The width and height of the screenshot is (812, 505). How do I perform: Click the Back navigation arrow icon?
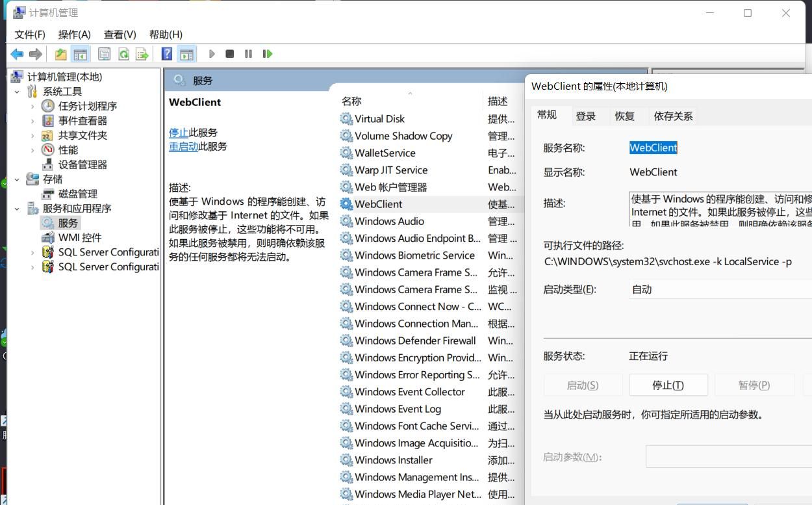pyautogui.click(x=17, y=54)
